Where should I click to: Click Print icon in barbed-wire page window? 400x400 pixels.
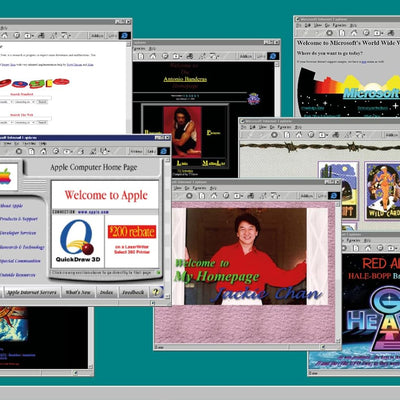pos(336,135)
